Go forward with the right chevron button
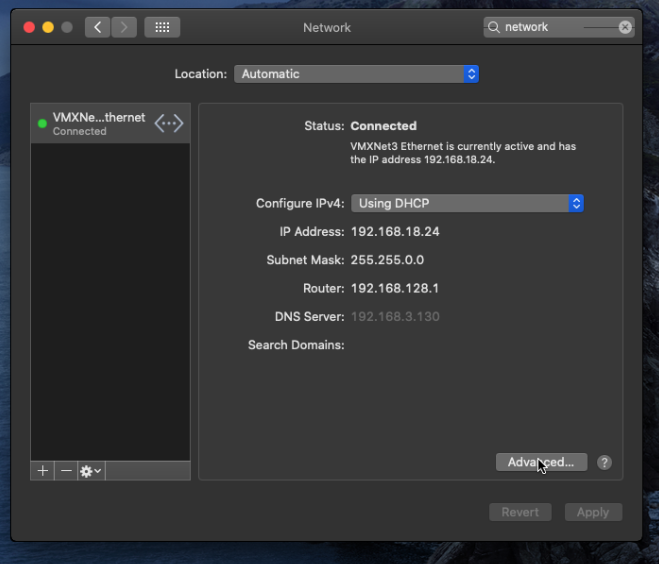659x564 pixels. click(124, 27)
